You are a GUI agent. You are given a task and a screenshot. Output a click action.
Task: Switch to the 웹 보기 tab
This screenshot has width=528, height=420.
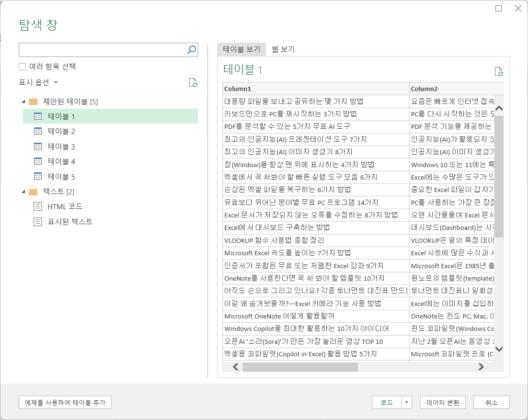pyautogui.click(x=283, y=49)
